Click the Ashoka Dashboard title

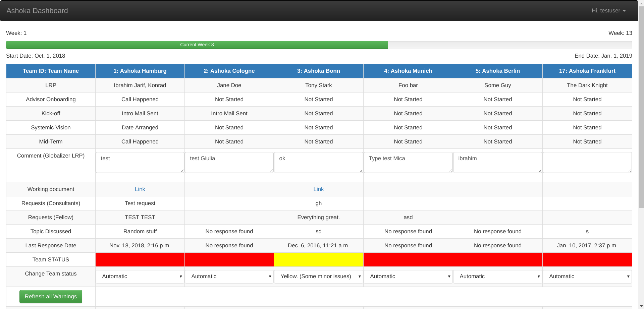pyautogui.click(x=37, y=10)
